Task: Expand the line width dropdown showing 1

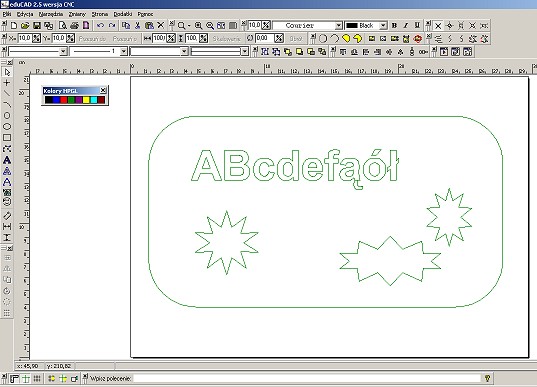Action: 124,51
